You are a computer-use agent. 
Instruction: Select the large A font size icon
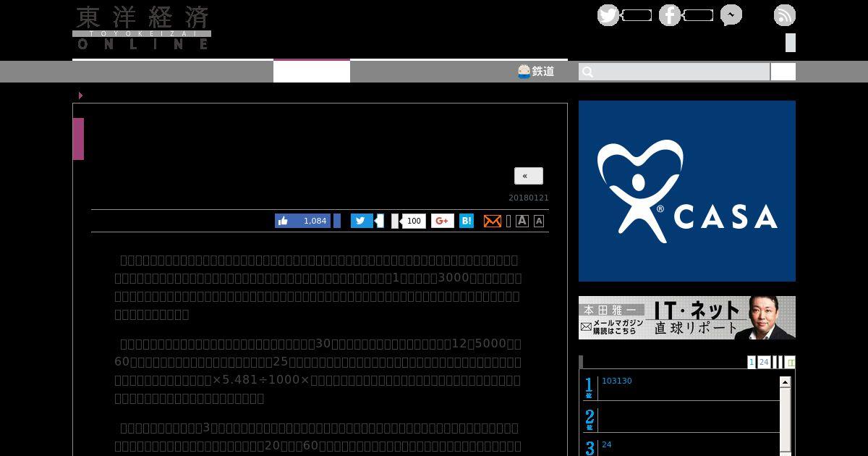point(522,221)
